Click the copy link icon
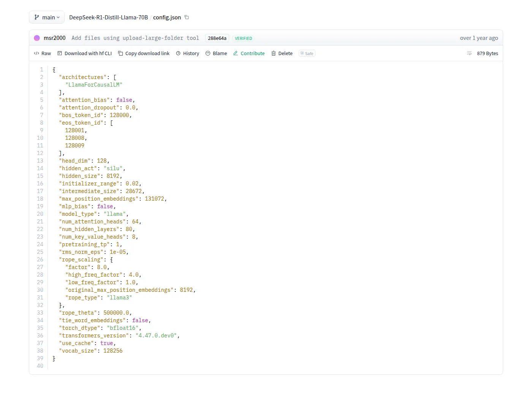The height and width of the screenshot is (399, 532). coord(120,53)
